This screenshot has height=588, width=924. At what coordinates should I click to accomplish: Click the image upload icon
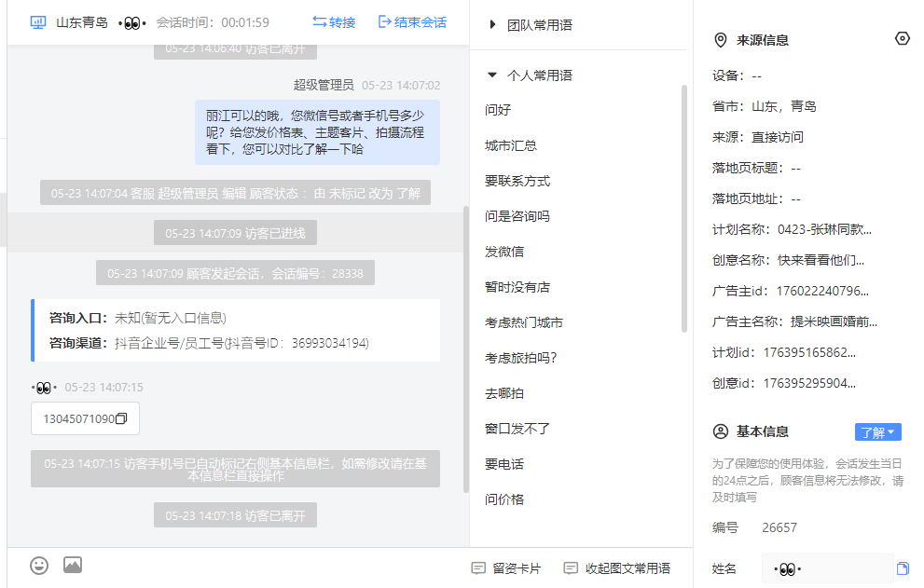[73, 565]
